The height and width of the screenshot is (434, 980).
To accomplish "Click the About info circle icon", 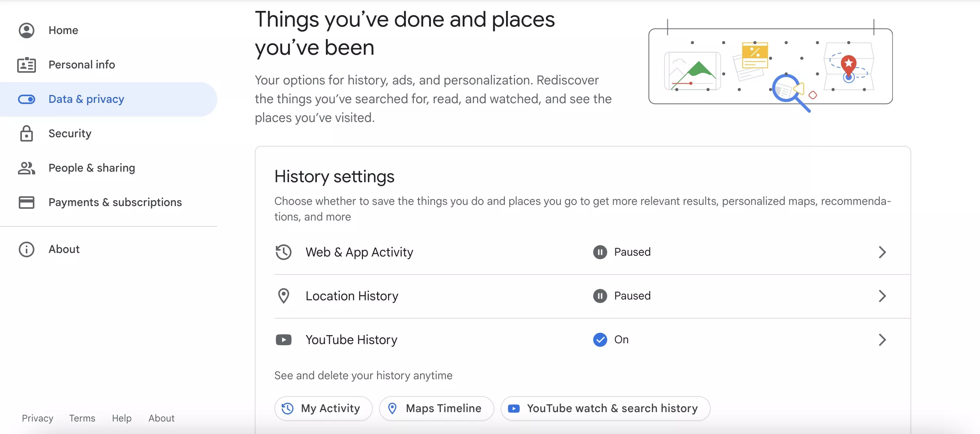I will point(27,249).
